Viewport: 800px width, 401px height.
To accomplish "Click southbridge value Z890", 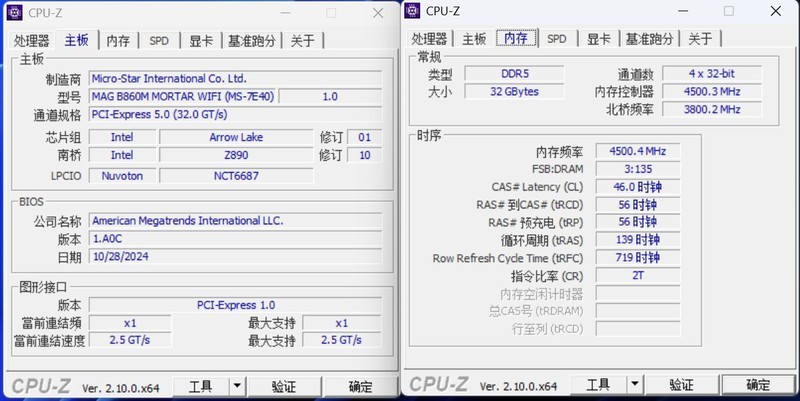I will pos(236,155).
